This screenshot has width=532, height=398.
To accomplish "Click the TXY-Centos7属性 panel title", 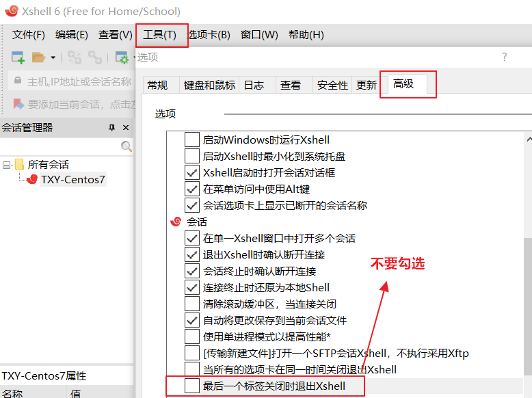I will (44, 376).
